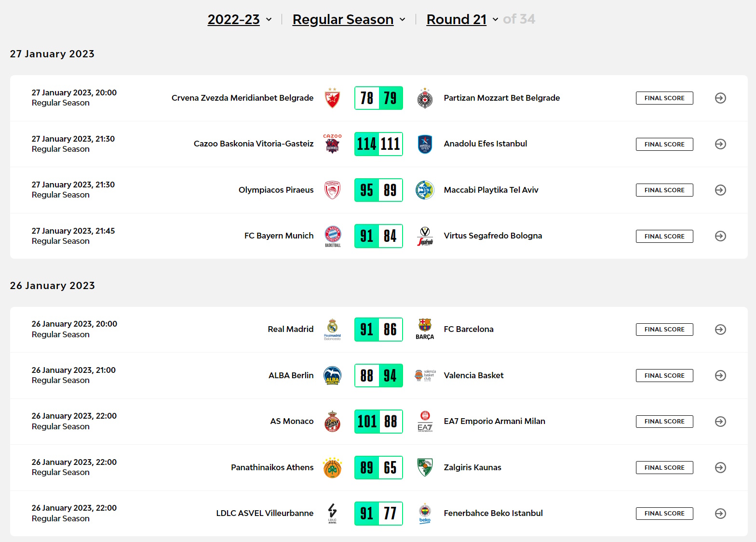Open the Regular Season phase dropdown
756x542 pixels.
click(x=349, y=19)
